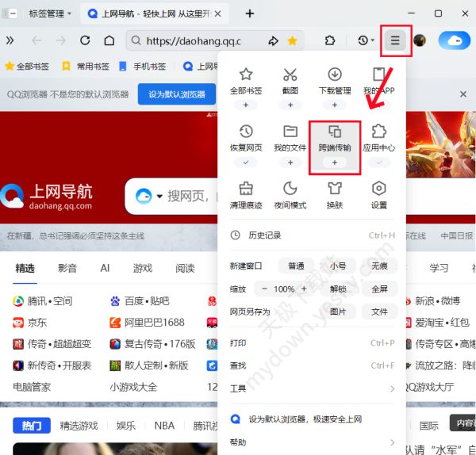The width and height of the screenshot is (476, 455).
Task: Open 设置 settings hexagon icon
Action: pos(378,189)
